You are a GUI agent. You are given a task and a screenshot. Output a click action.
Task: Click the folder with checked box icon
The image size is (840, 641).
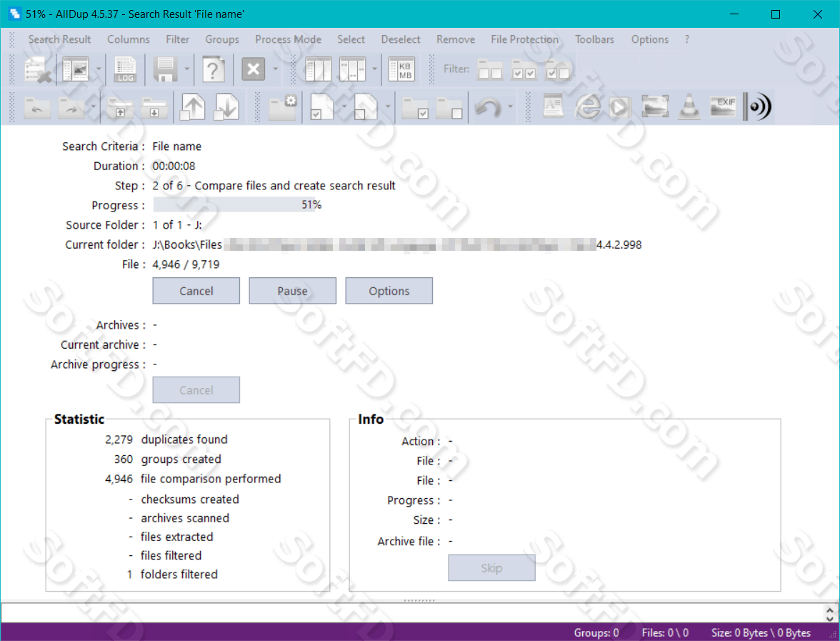415,109
